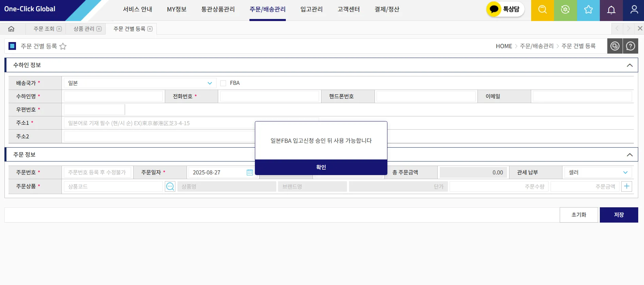Open the 통관상품관리 menu
The image size is (644, 285).
point(218,9)
